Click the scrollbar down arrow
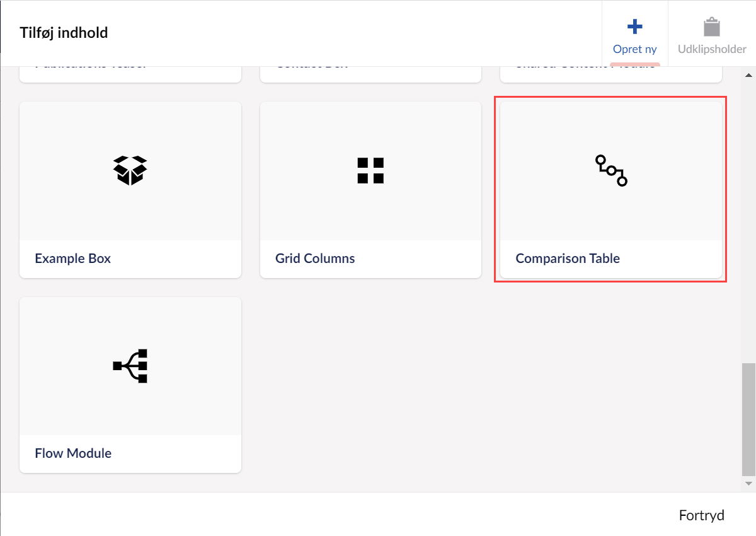This screenshot has height=536, width=756. coord(748,484)
